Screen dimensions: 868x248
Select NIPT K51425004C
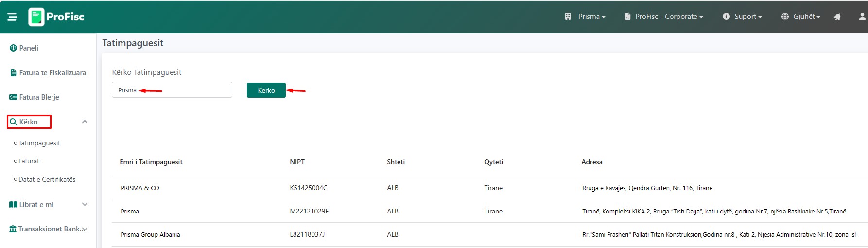309,188
